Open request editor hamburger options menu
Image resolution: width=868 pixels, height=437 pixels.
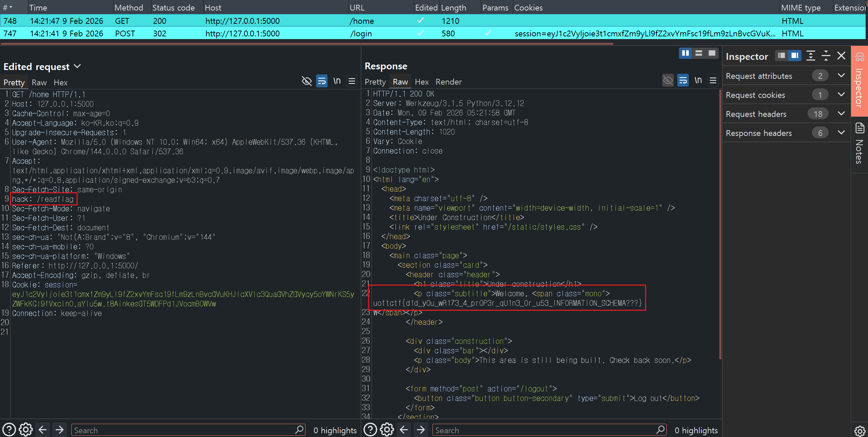tap(352, 81)
